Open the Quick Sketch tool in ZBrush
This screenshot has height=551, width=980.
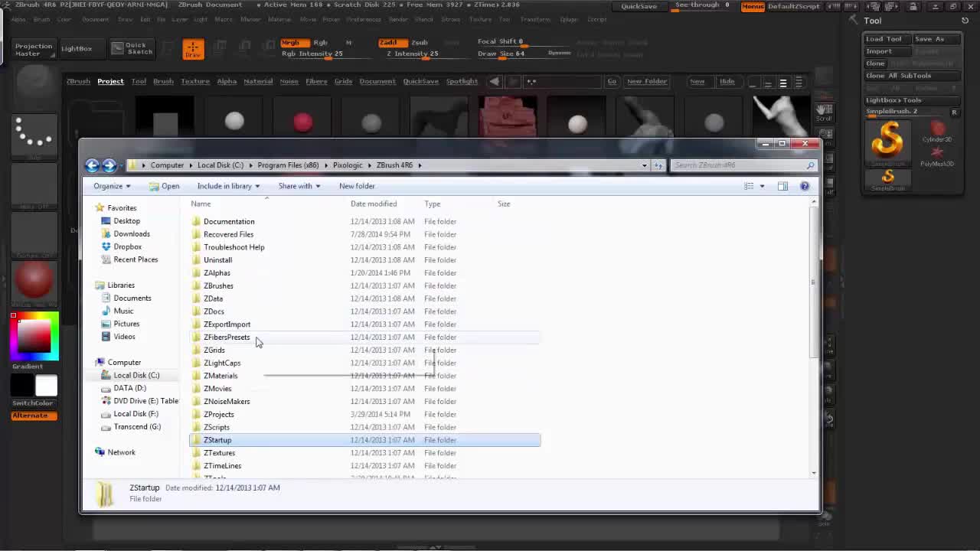click(132, 48)
